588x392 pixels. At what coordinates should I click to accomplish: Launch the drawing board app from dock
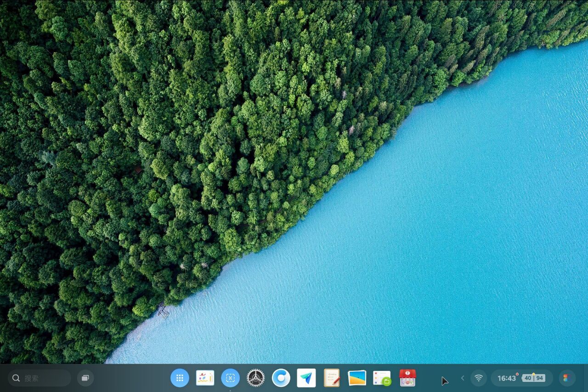[x=205, y=378]
